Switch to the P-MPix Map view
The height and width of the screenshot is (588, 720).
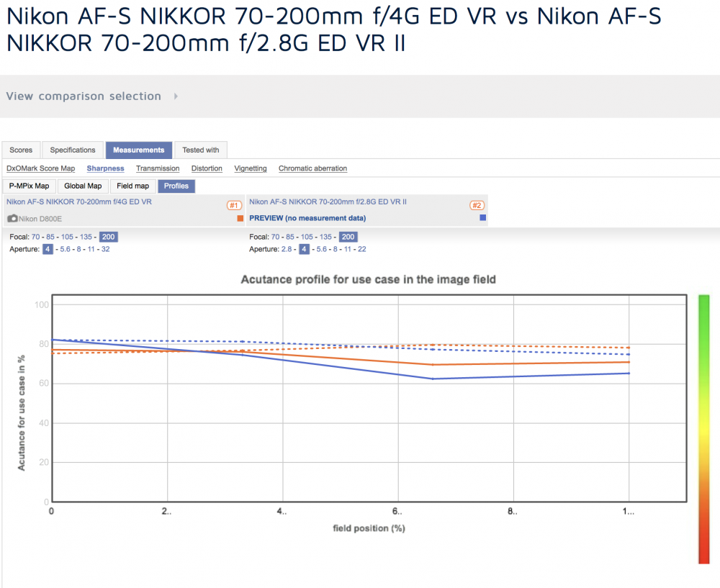29,186
